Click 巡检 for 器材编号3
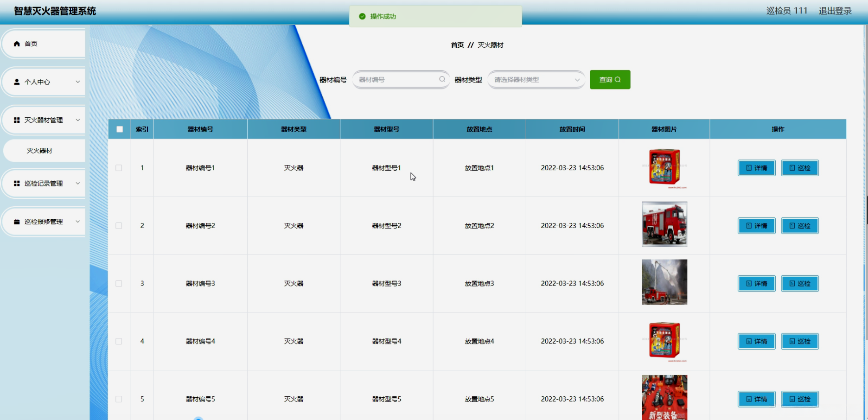Screen dimensions: 868x420 point(800,283)
